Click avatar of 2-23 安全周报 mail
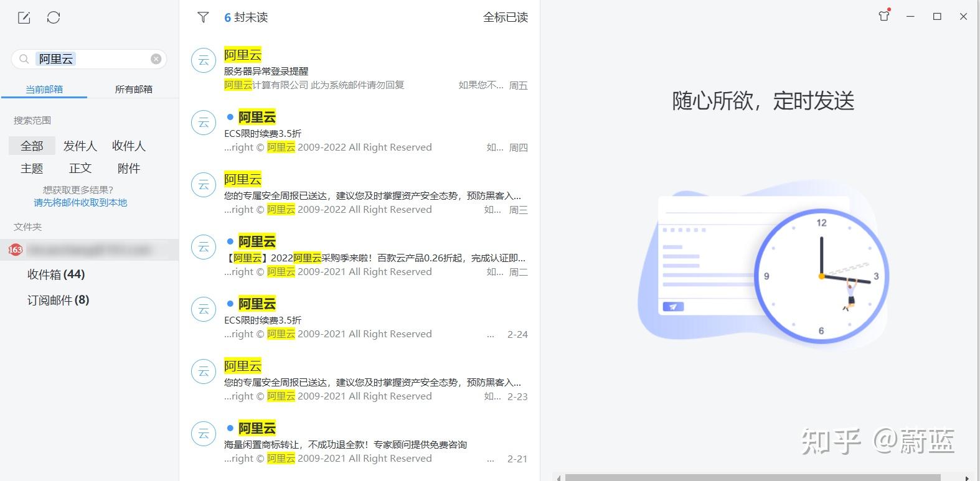The image size is (980, 481). coord(203,372)
